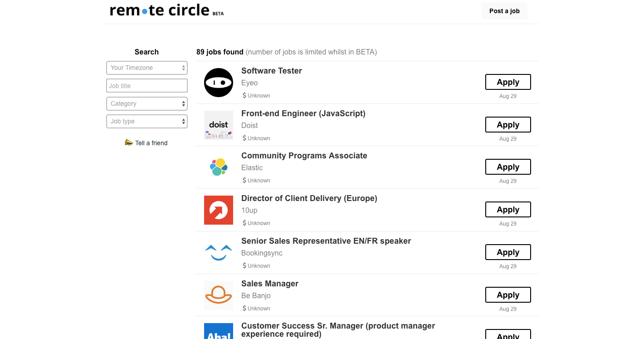Image resolution: width=644 pixels, height=339 pixels.
Task: Open the Job type selector
Action: 147,121
